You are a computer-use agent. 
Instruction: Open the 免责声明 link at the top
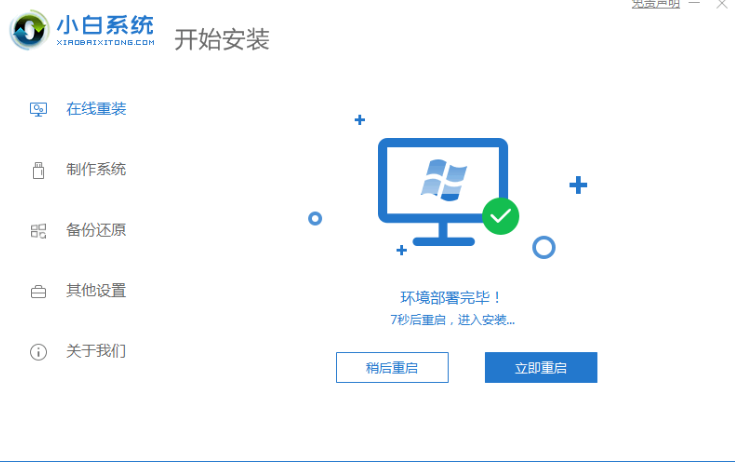(655, 4)
